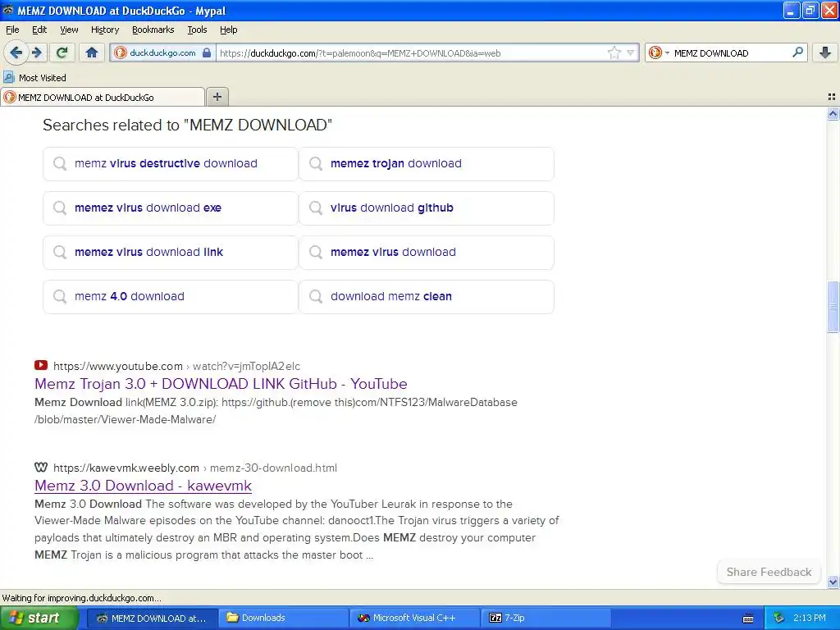Switch to 7-Zip taskbar item
Image resolution: width=840 pixels, height=630 pixels.
pyautogui.click(x=546, y=619)
